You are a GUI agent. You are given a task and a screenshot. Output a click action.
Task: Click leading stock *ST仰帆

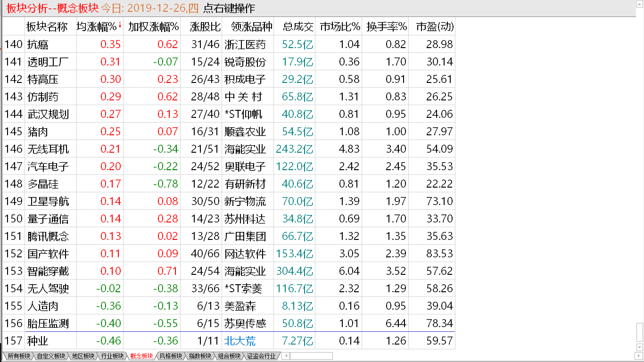tap(243, 114)
